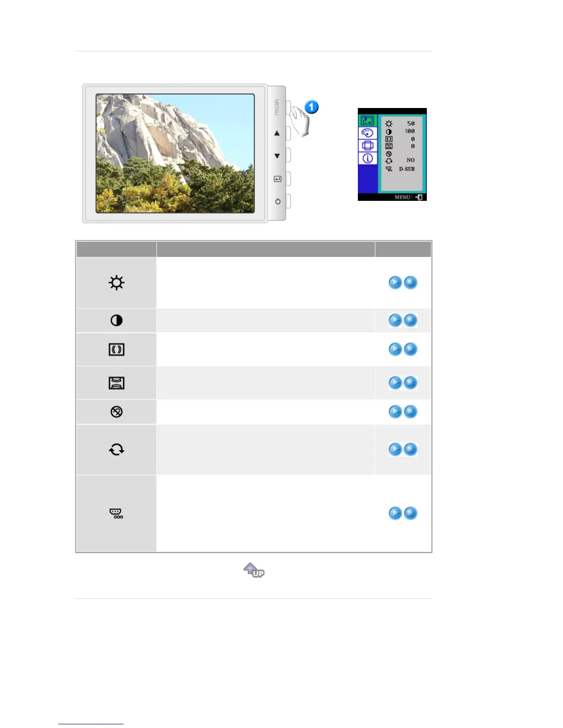Play the contrast row animation
563x728 pixels.
395,320
